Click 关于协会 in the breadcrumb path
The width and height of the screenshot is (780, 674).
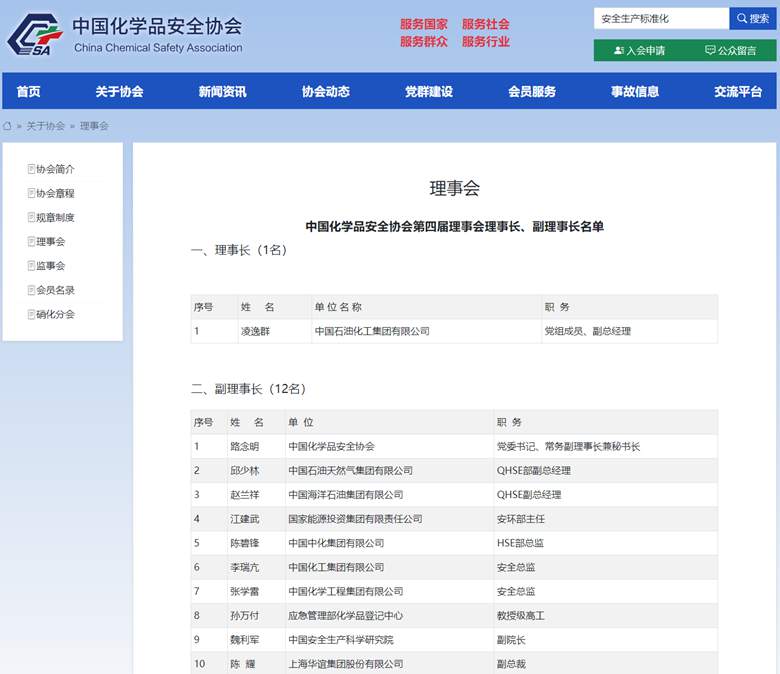coord(45,126)
